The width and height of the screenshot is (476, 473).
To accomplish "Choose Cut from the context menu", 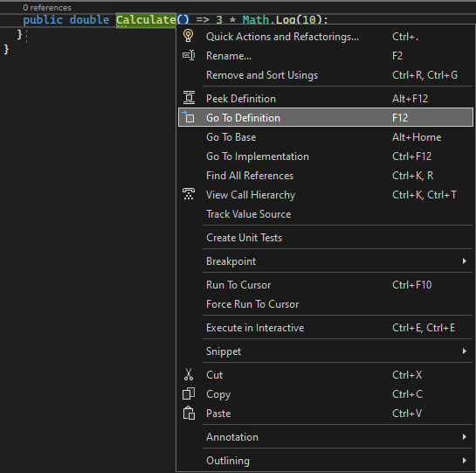I will tap(326, 375).
